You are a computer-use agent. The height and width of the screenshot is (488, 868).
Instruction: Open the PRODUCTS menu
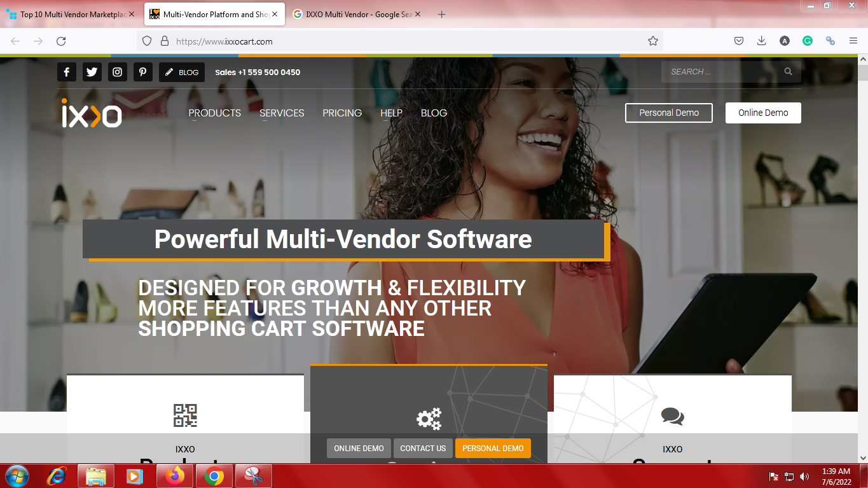click(x=215, y=113)
